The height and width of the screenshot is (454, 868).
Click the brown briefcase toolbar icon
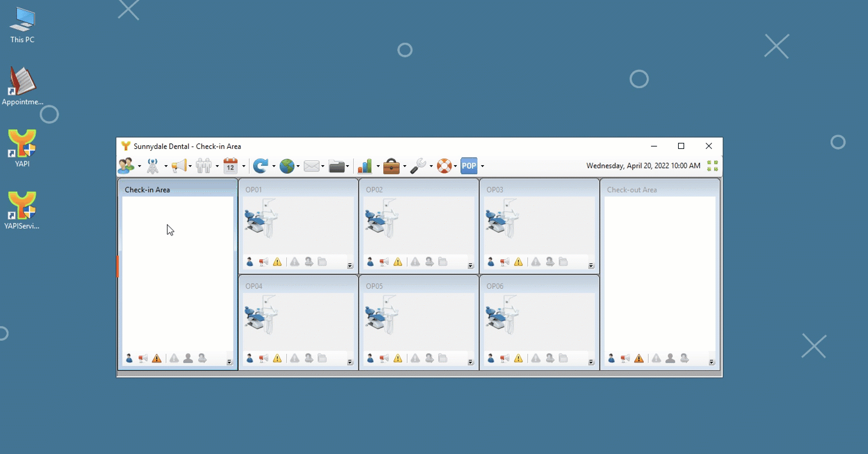pyautogui.click(x=391, y=166)
